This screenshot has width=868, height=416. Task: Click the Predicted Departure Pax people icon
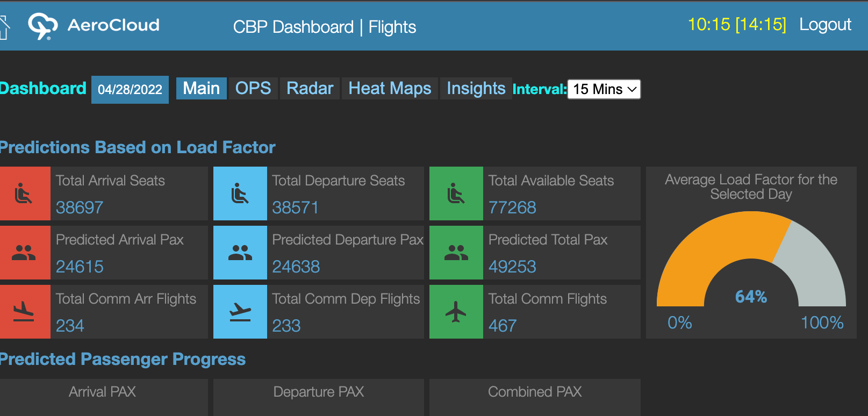(x=240, y=253)
